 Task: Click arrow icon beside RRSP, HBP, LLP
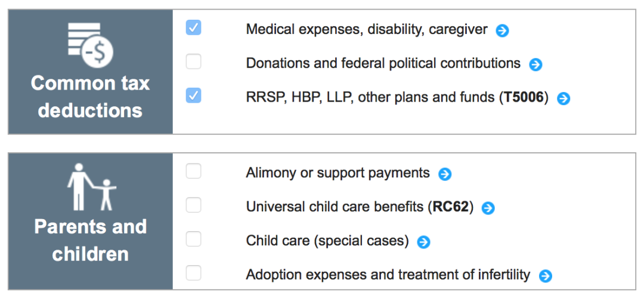pyautogui.click(x=563, y=99)
